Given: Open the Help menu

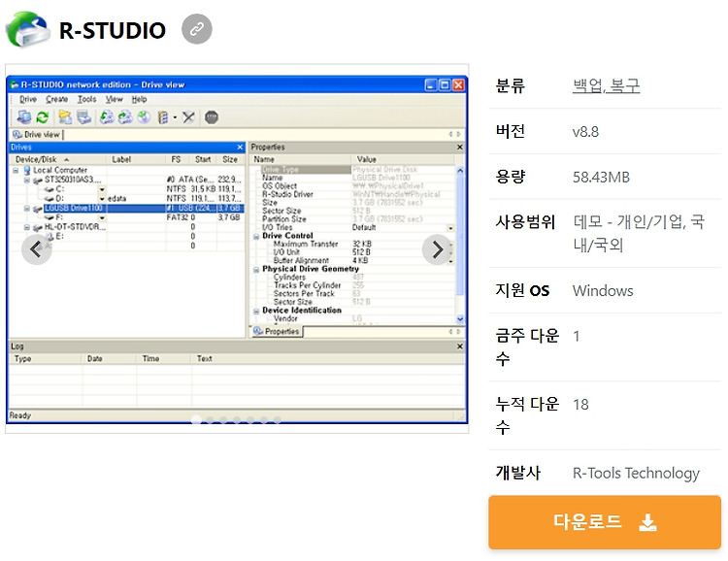Looking at the screenshot, I should 139,99.
